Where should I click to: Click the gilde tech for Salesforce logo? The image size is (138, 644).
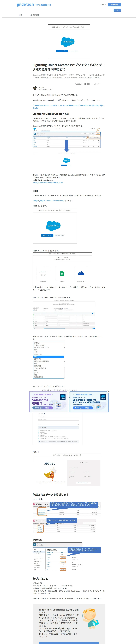coord(34,5)
